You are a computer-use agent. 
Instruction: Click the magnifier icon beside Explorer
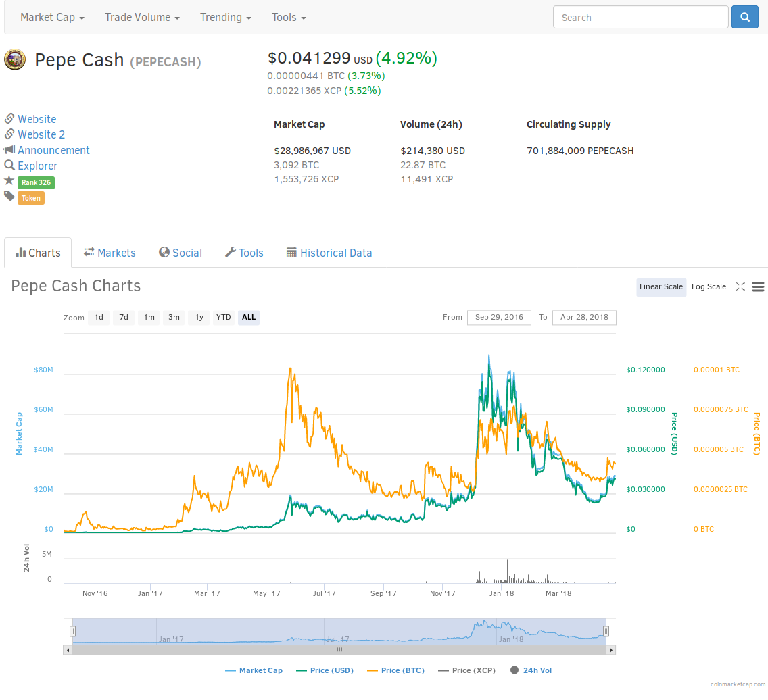tap(9, 166)
